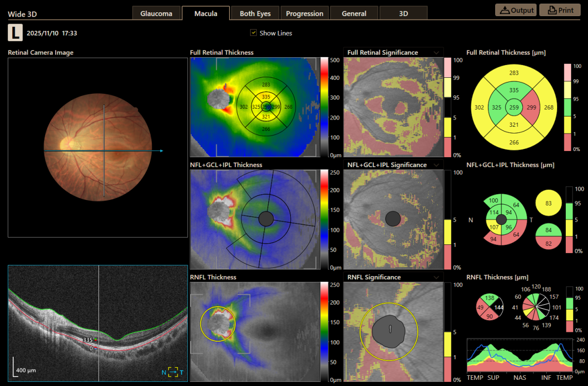Click the Print icon at top right
Screen dimensions: 588x386
[x=560, y=9]
